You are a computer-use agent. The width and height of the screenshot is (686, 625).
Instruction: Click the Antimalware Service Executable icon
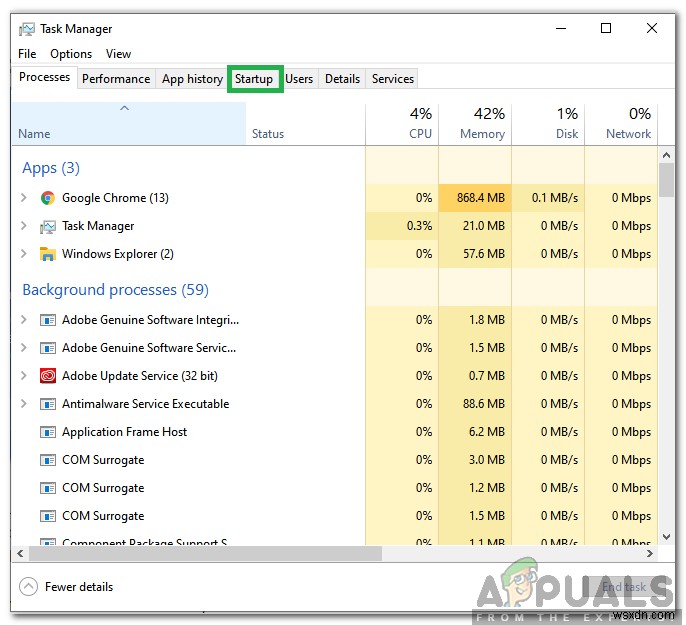point(48,404)
